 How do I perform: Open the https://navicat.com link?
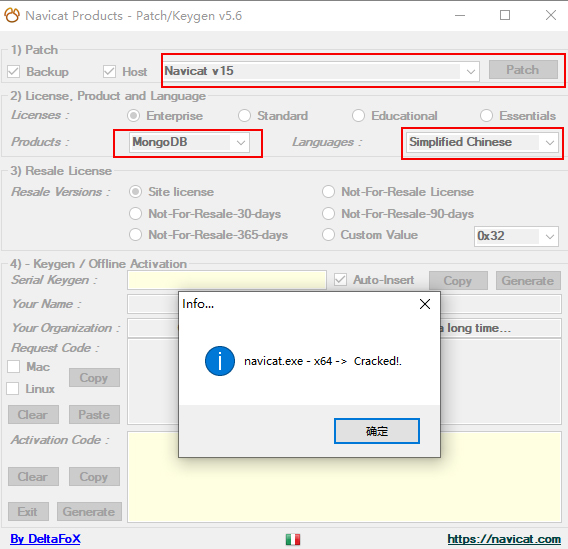point(504,539)
